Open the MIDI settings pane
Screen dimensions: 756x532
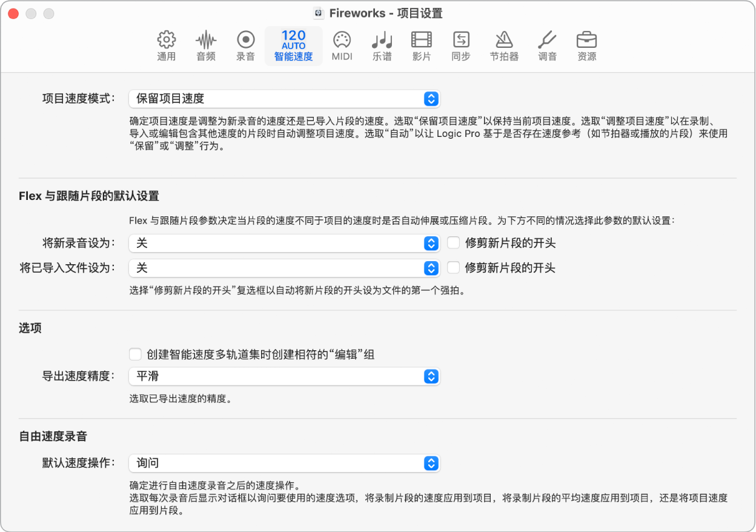point(342,47)
